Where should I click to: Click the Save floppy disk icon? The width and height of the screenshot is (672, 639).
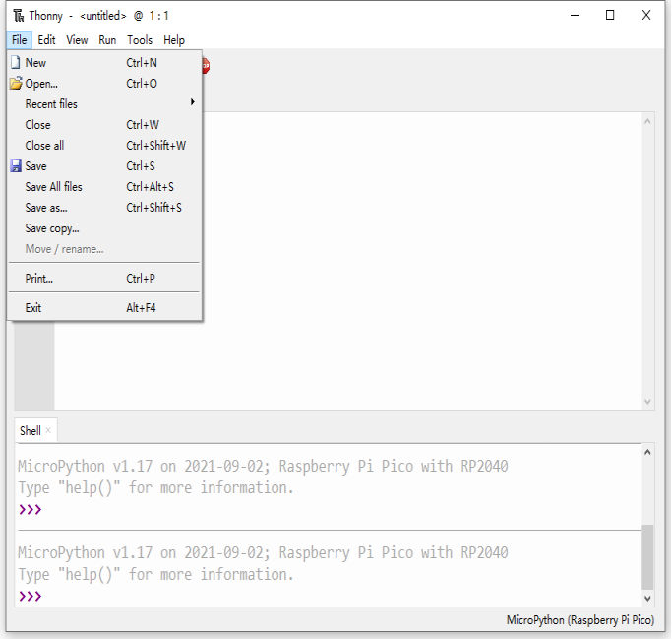tap(16, 166)
